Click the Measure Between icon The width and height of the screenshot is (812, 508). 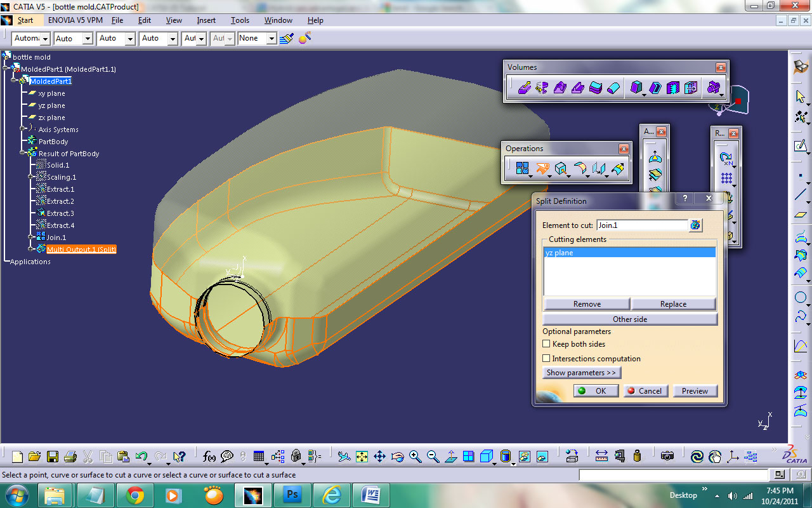(601, 456)
